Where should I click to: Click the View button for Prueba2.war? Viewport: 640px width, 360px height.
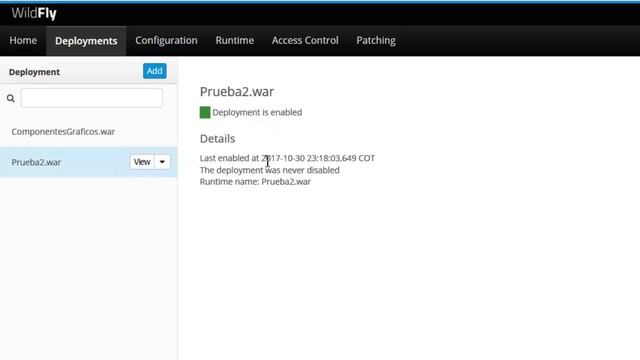[x=142, y=162]
